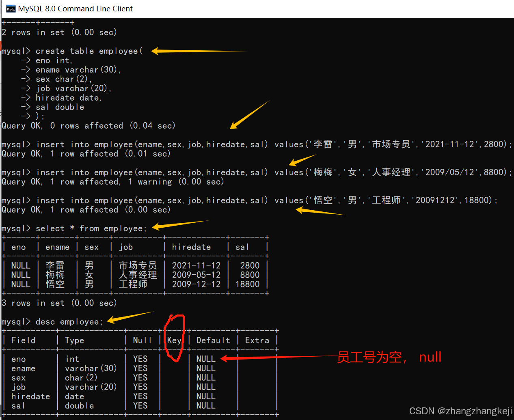
Task: Click the 'select * from employee;' command
Action: [x=74, y=228]
